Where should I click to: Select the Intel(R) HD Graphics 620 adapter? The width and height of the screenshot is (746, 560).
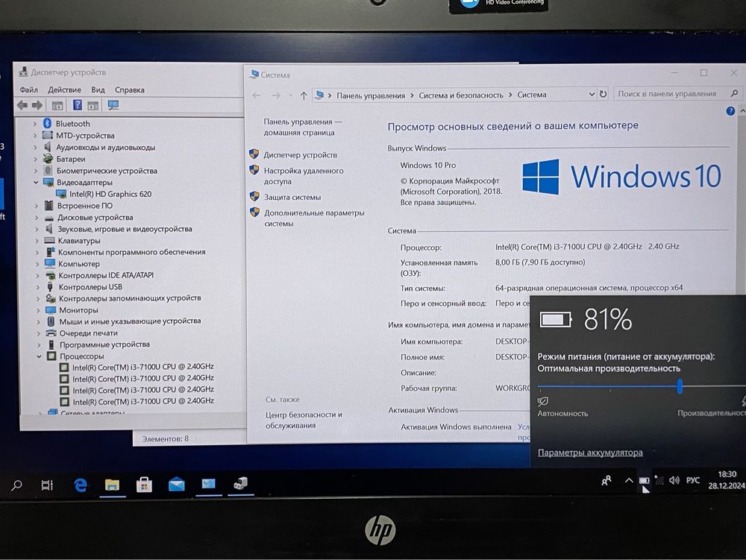tap(110, 194)
